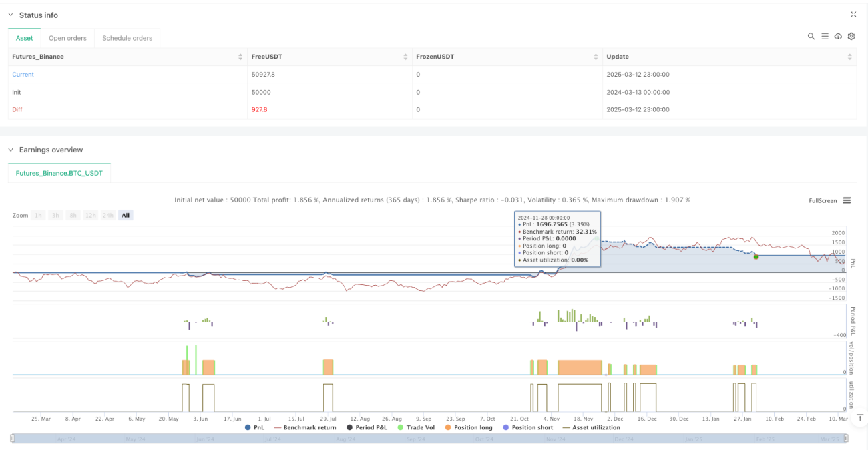Screen dimensions: 868x450
Task: Switch to the Schedule orders tab
Action: [127, 38]
